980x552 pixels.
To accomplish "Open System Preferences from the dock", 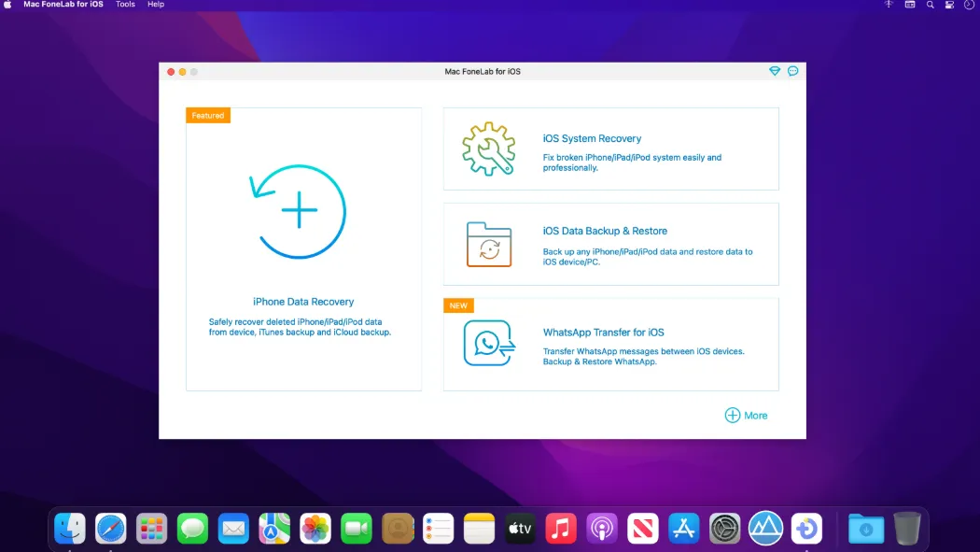I will tap(725, 529).
